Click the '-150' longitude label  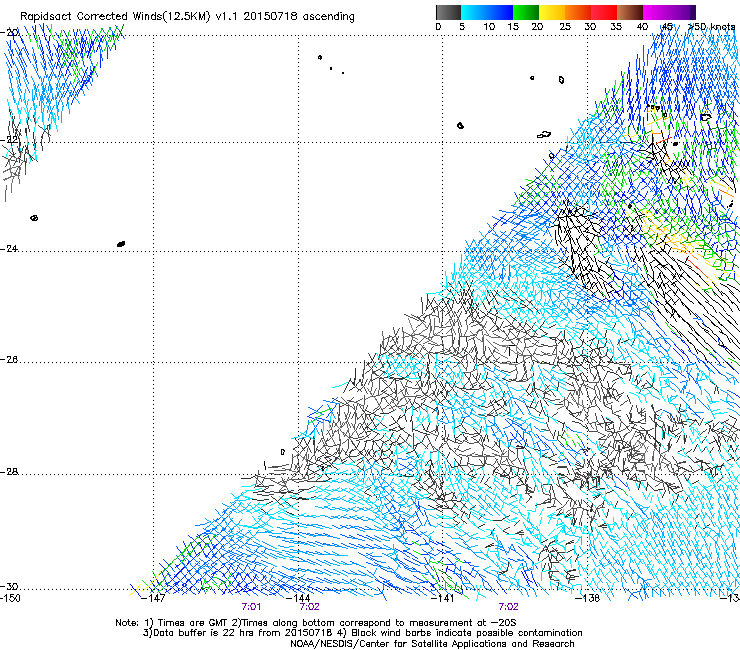click(10, 598)
